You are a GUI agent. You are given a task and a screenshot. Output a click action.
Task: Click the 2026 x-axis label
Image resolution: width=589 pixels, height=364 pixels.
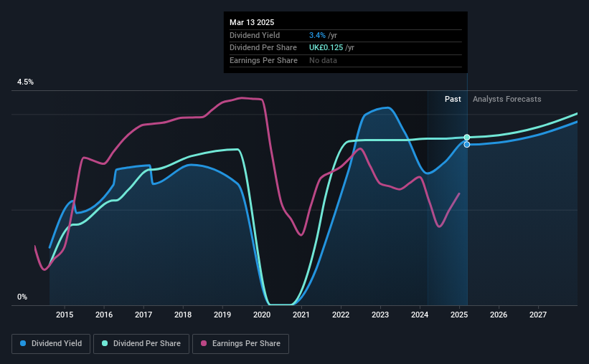pyautogui.click(x=499, y=315)
